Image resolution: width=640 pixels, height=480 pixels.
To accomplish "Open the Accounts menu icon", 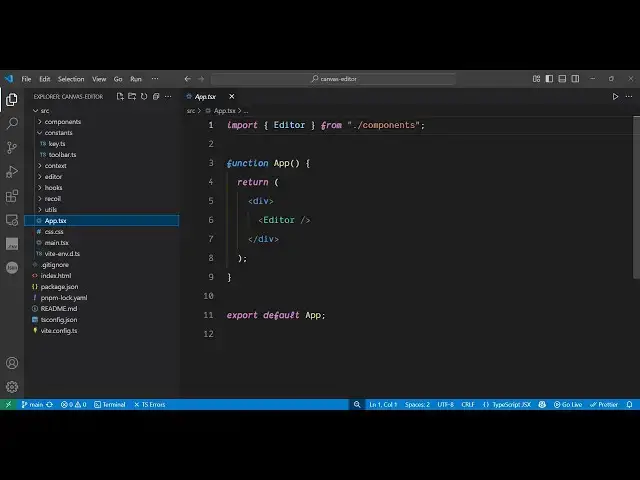I will [x=12, y=363].
